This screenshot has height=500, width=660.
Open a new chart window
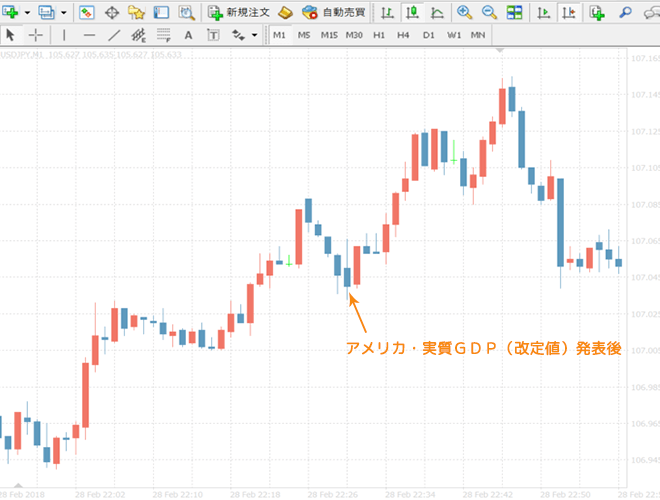click(x=10, y=13)
